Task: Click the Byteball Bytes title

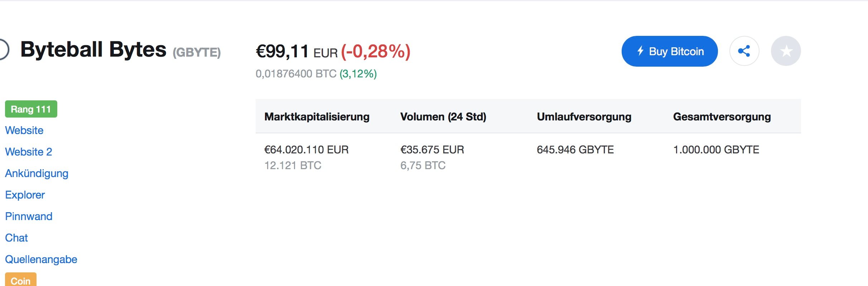Action: pos(93,49)
